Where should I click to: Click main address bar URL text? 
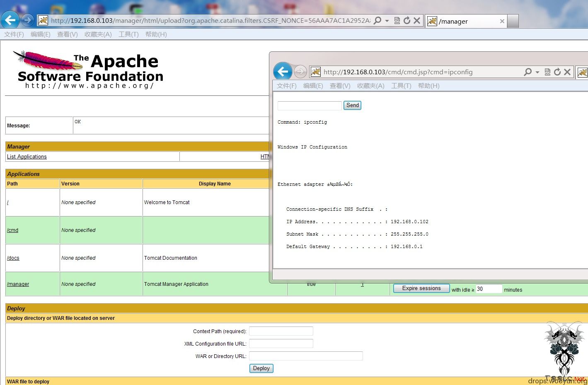[x=211, y=20]
